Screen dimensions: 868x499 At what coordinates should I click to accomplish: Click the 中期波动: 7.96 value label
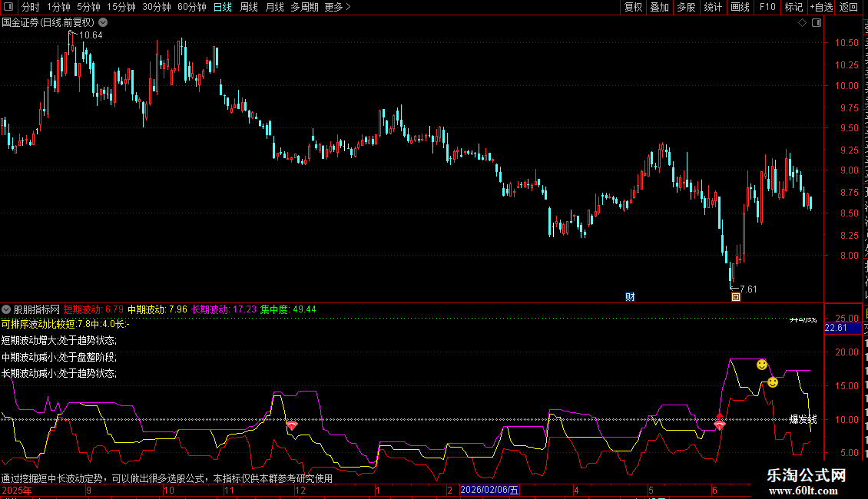click(x=157, y=309)
